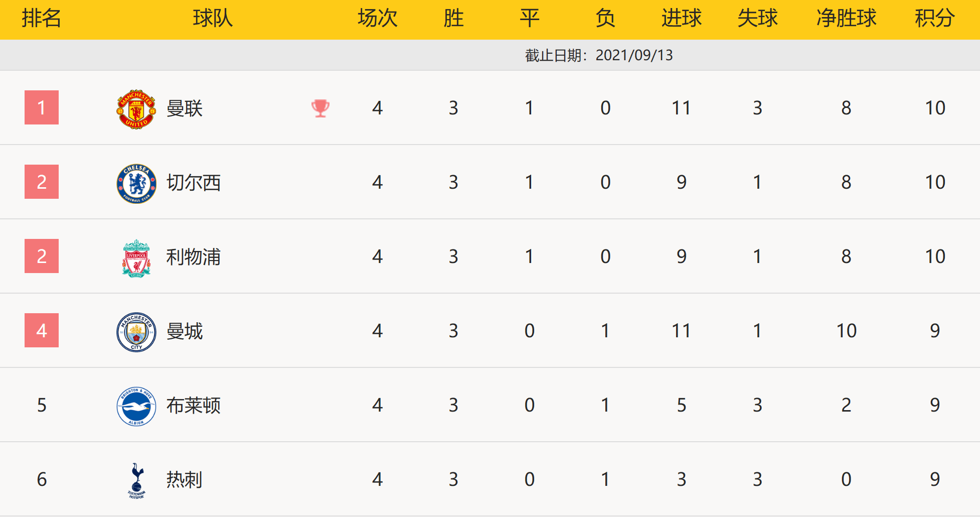Image resolution: width=980 pixels, height=517 pixels.
Task: Select the 进球 column header
Action: (x=681, y=19)
